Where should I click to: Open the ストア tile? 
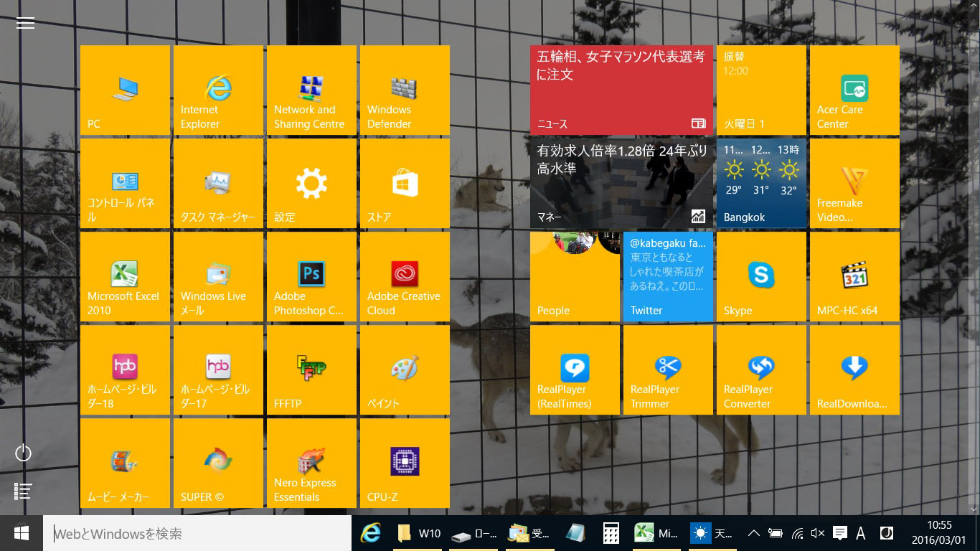coord(405,183)
